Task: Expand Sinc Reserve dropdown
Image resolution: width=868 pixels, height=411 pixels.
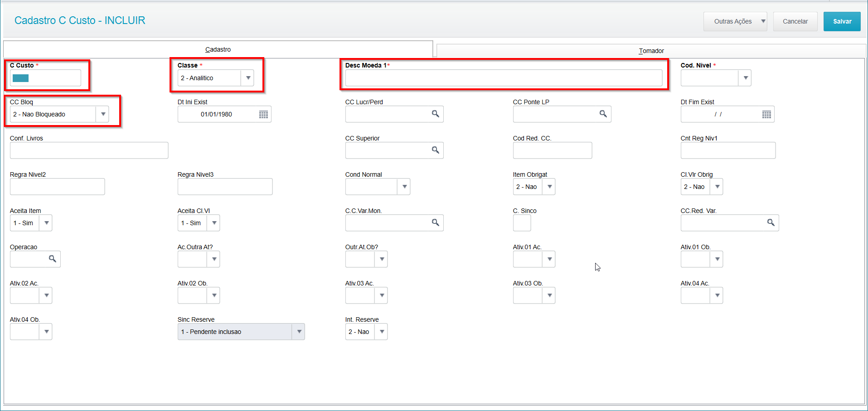Action: tap(298, 332)
